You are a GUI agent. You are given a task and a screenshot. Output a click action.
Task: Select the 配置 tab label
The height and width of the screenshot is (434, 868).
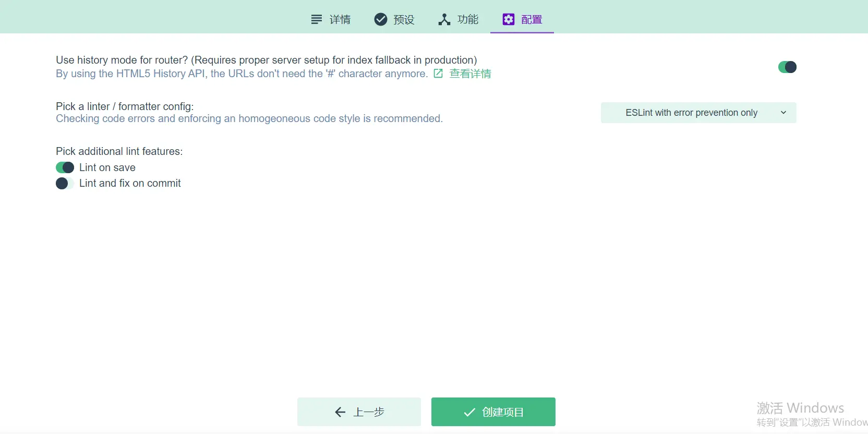(532, 19)
